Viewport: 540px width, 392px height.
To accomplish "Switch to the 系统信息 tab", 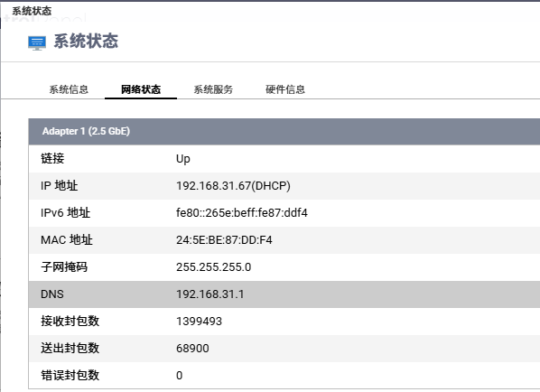I will 69,89.
